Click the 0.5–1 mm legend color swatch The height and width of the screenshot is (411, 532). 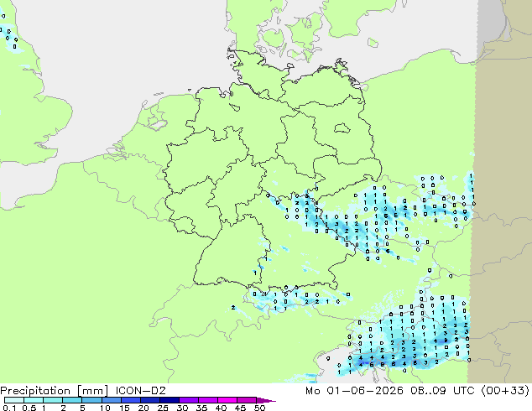[34, 400]
